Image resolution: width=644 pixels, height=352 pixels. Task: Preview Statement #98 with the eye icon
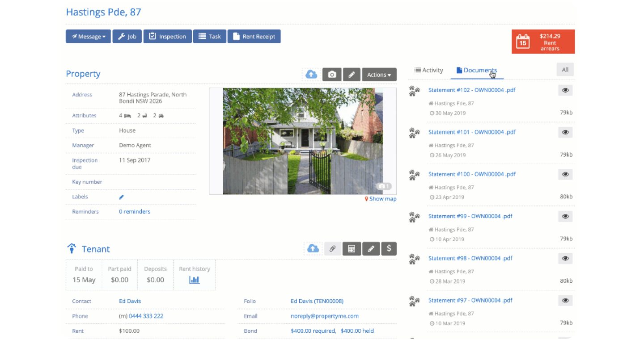[x=565, y=258]
